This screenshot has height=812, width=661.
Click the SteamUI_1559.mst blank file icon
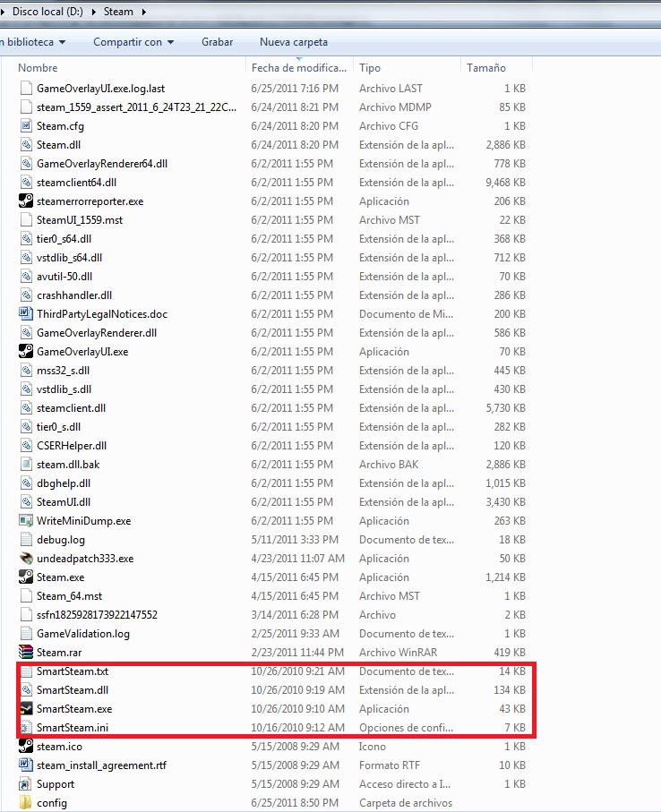26,219
